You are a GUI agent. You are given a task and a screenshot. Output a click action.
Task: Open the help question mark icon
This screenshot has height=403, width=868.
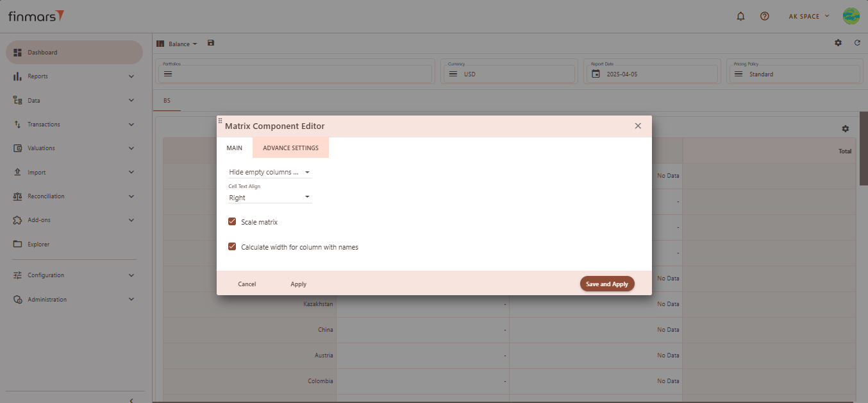[764, 16]
